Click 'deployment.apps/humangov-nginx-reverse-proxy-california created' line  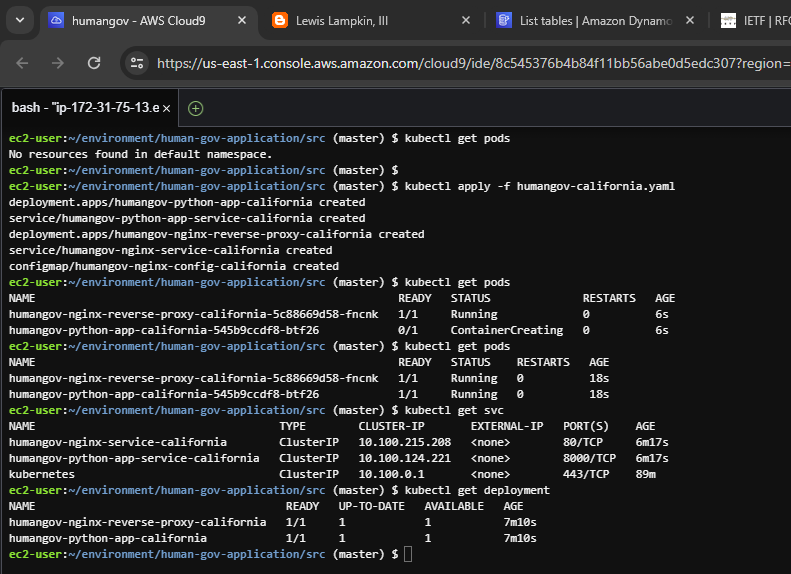[216, 235]
